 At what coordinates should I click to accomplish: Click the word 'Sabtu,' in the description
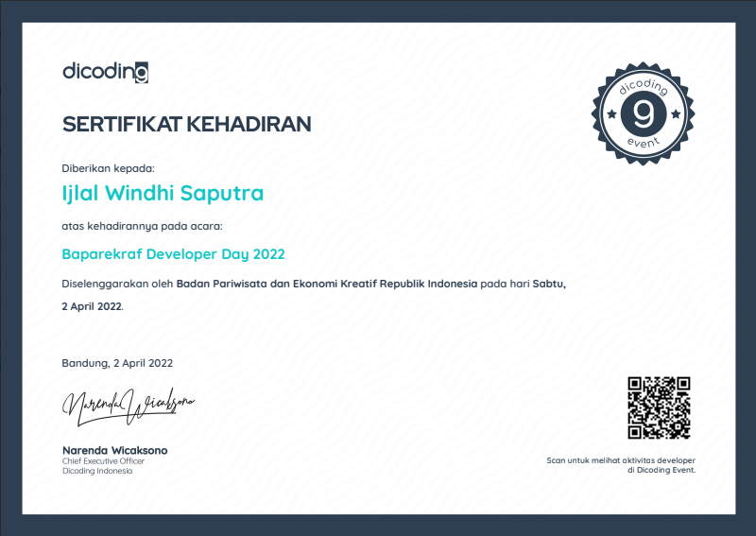(549, 284)
